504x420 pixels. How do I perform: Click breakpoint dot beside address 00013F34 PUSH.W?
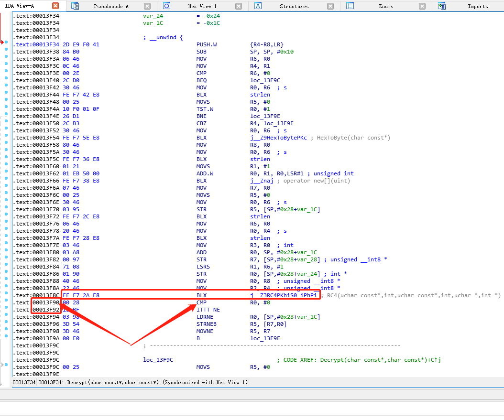pyautogui.click(x=6, y=42)
